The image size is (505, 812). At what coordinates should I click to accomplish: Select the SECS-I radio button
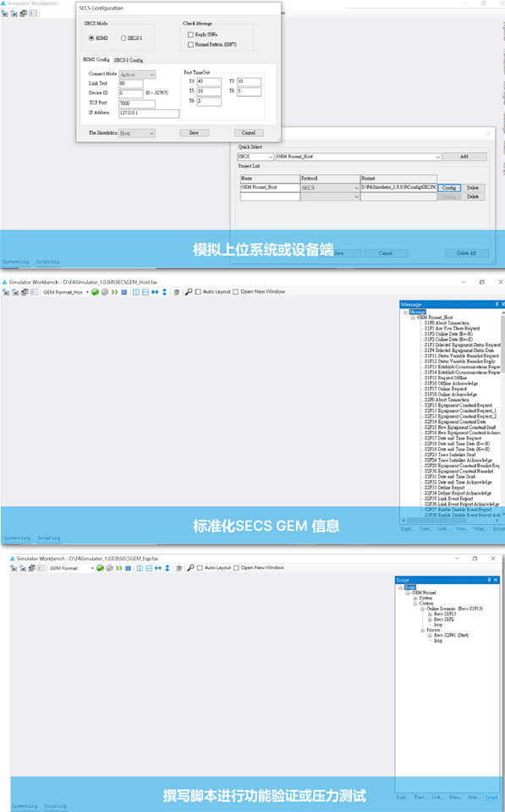click(x=124, y=38)
